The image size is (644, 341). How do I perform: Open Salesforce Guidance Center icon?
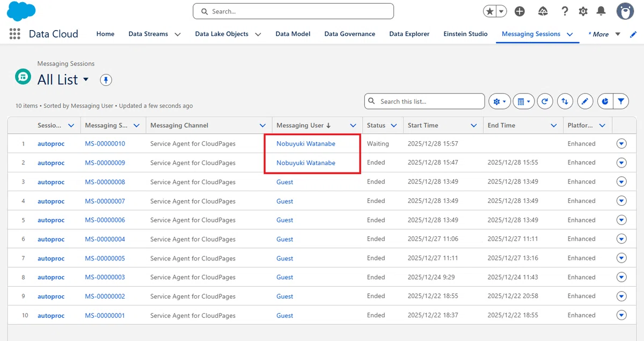click(x=543, y=11)
